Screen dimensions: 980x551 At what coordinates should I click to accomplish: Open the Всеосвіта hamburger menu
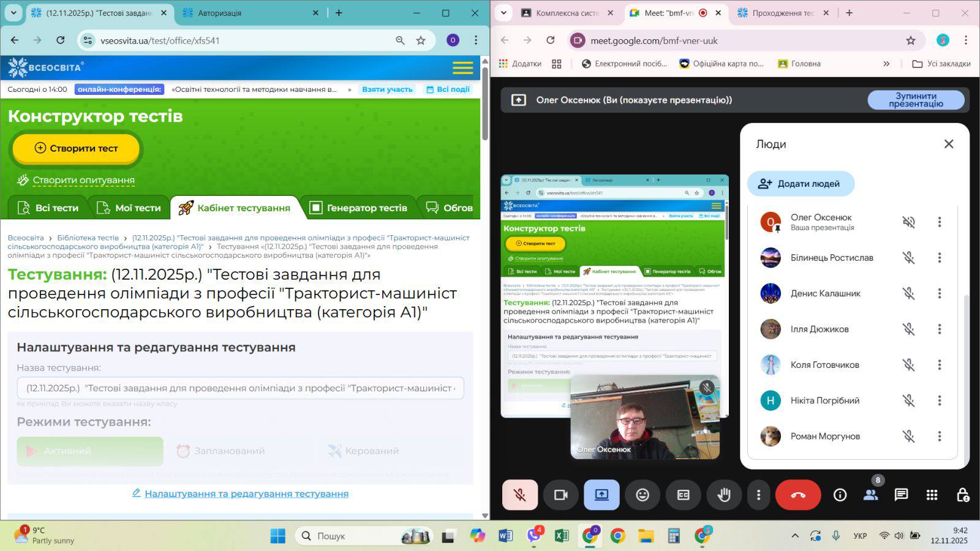coord(462,67)
